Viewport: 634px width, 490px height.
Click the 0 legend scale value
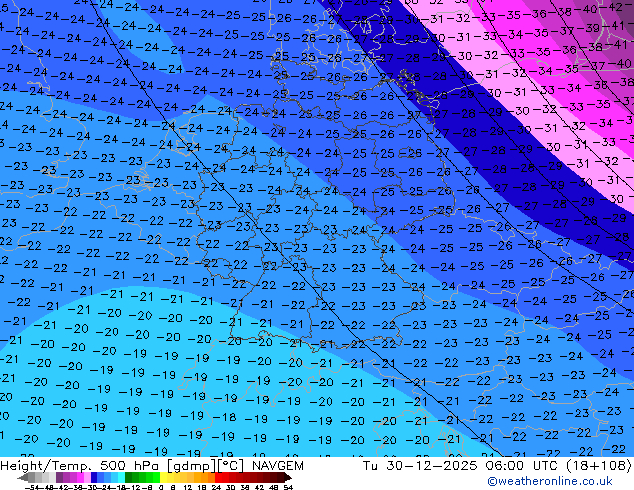point(160,487)
